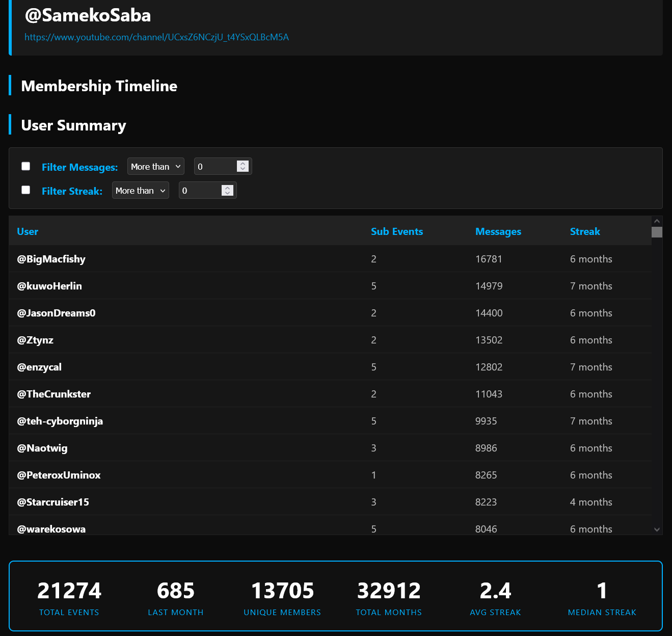
Task: Select user @Naotwig in the table
Action: point(42,448)
